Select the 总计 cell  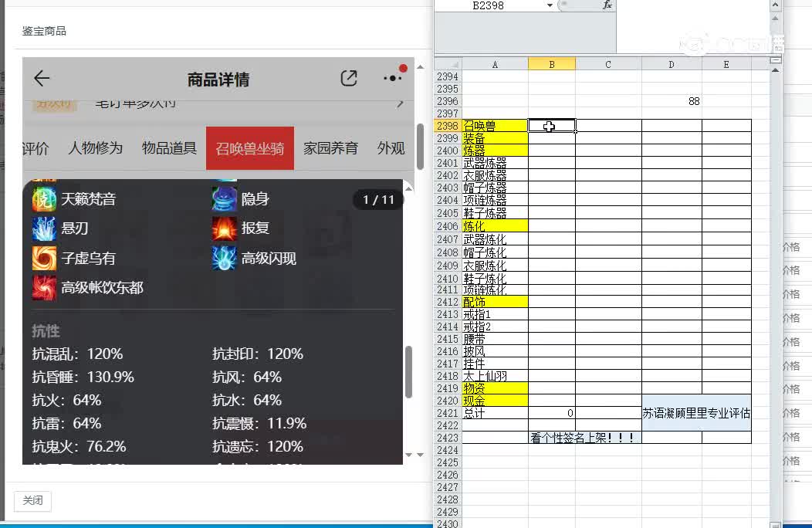pos(495,413)
